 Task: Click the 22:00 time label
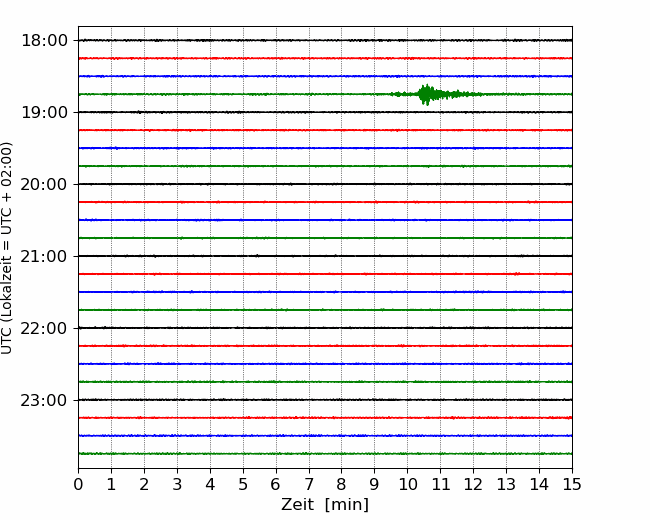[44, 328]
